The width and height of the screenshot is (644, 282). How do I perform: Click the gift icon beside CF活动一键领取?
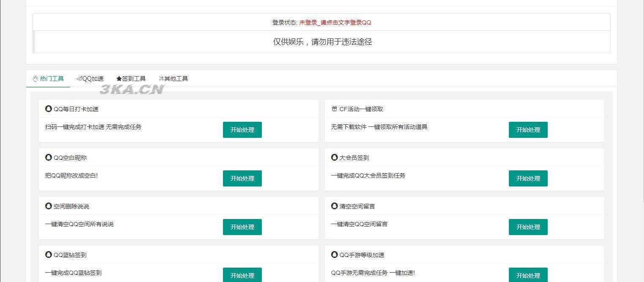tap(334, 109)
